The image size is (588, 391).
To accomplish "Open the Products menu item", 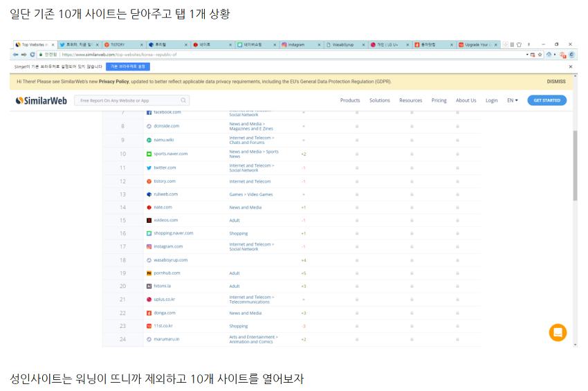I will pos(350,100).
